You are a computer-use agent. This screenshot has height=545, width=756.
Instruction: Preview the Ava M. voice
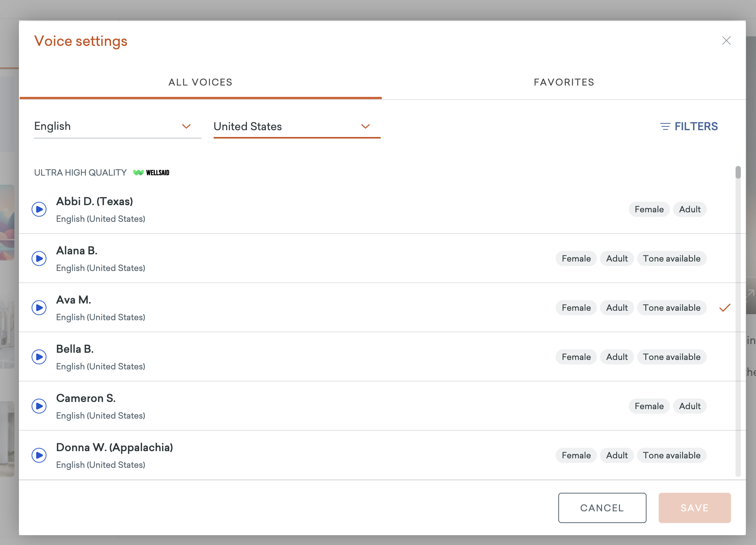39,308
